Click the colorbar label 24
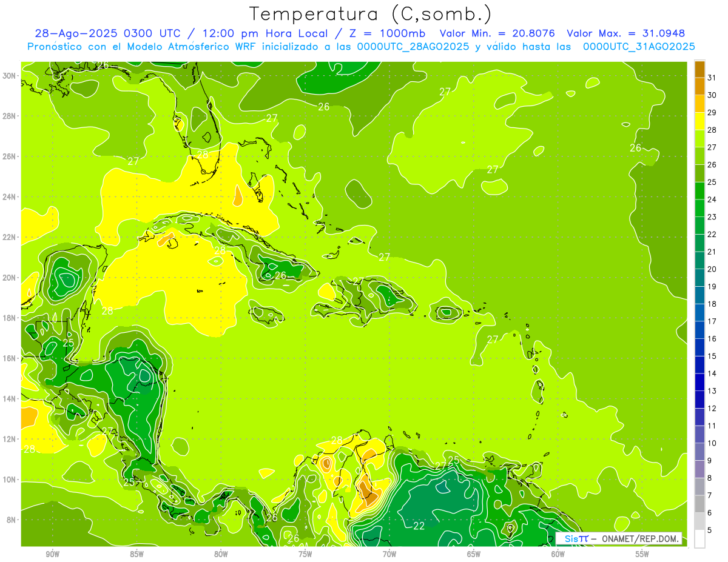The image size is (728, 562). tap(712, 199)
